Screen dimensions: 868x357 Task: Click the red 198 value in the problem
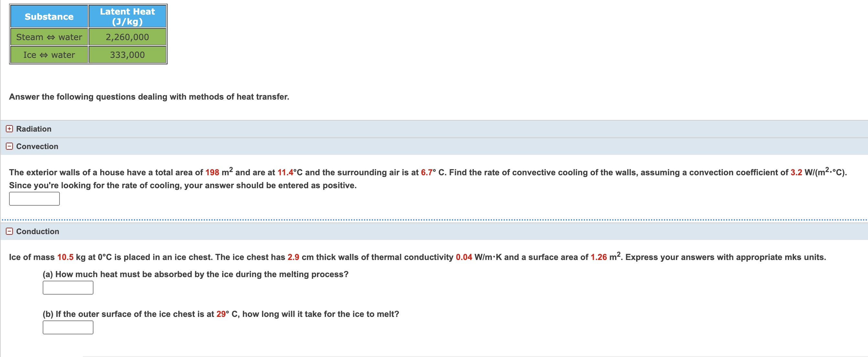(x=212, y=171)
